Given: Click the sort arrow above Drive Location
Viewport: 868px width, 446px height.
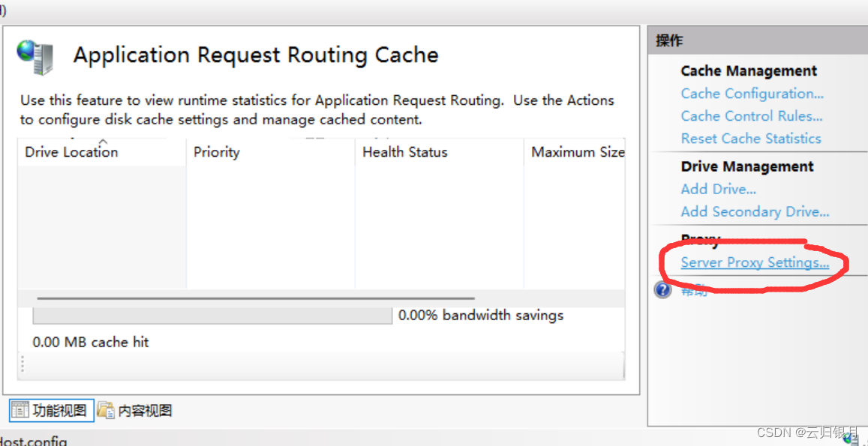Looking at the screenshot, I should click(103, 141).
